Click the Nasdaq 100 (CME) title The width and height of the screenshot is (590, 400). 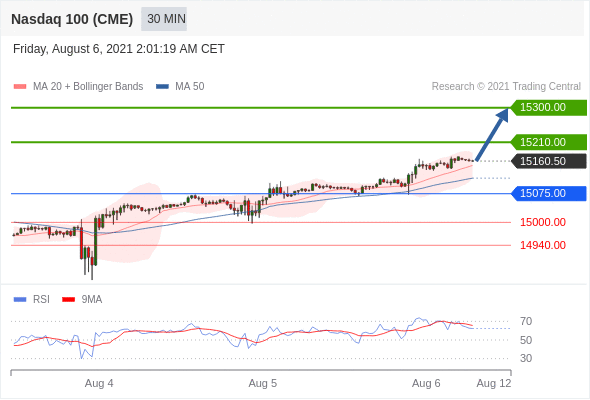(x=72, y=19)
